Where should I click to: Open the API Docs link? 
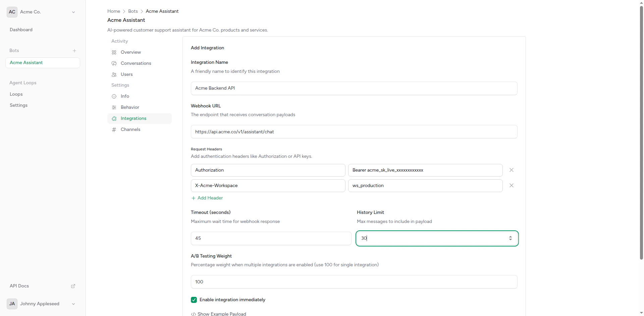19,286
